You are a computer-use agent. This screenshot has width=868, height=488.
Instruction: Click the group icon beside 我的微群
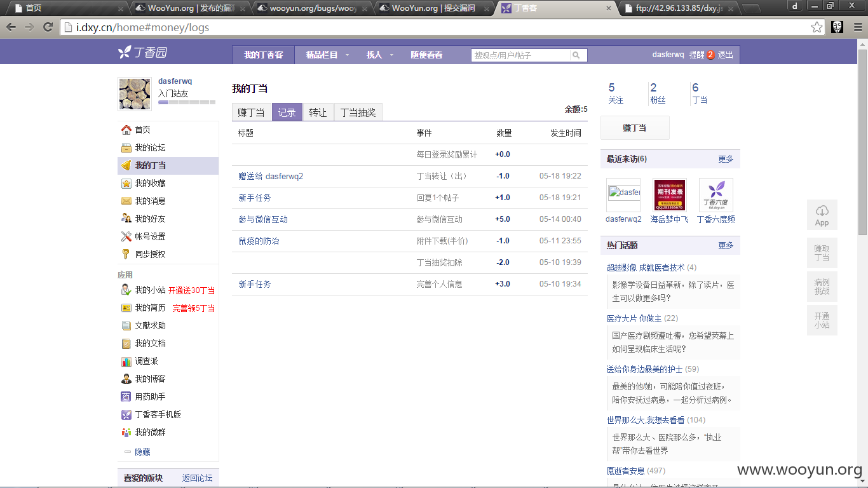[x=126, y=432]
